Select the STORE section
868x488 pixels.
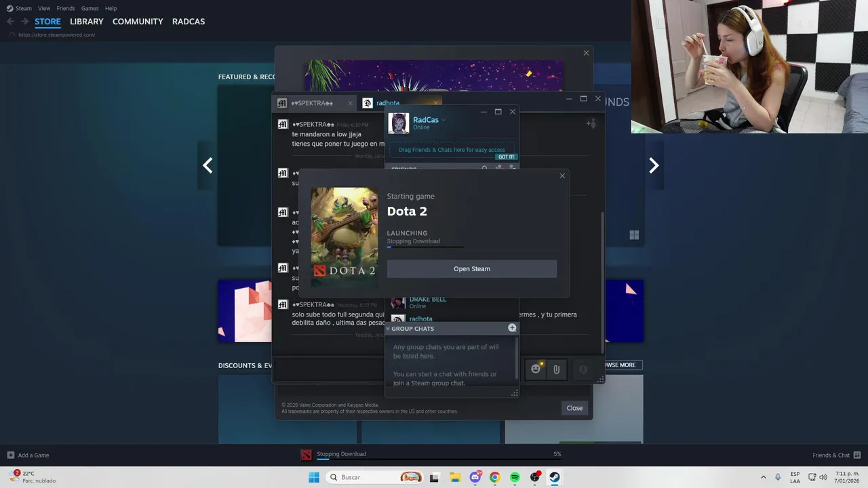coord(47,22)
